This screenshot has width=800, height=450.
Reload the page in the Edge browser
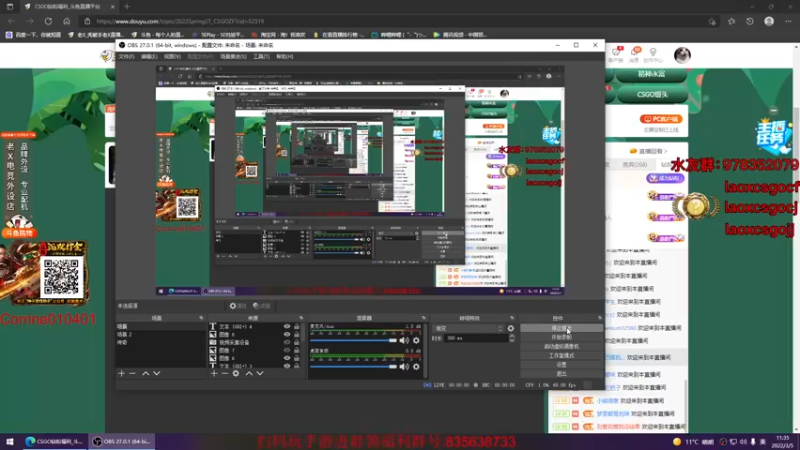[48, 21]
